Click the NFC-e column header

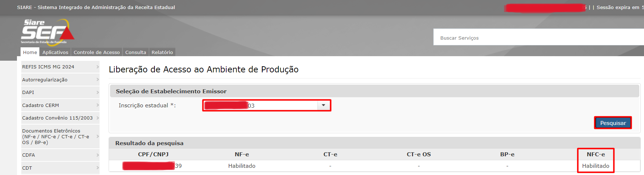(596, 154)
